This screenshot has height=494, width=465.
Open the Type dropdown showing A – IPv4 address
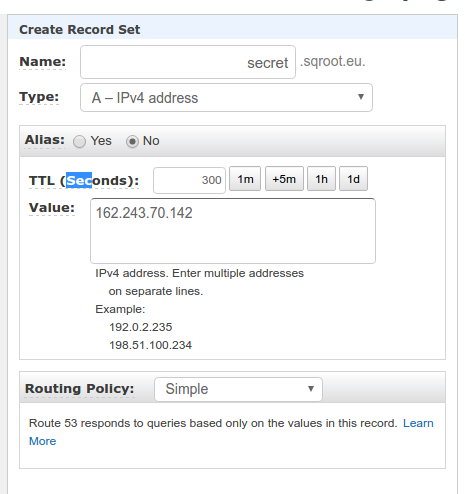click(x=226, y=98)
